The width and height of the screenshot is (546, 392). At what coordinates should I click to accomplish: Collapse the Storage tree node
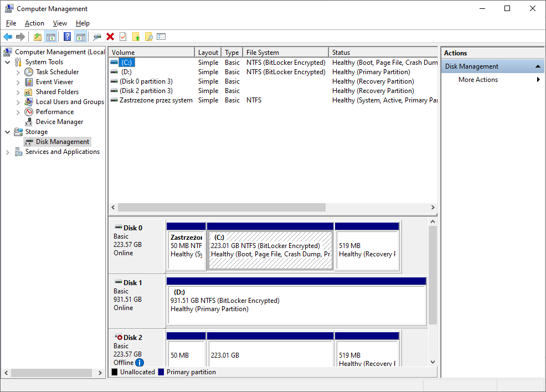[7, 131]
